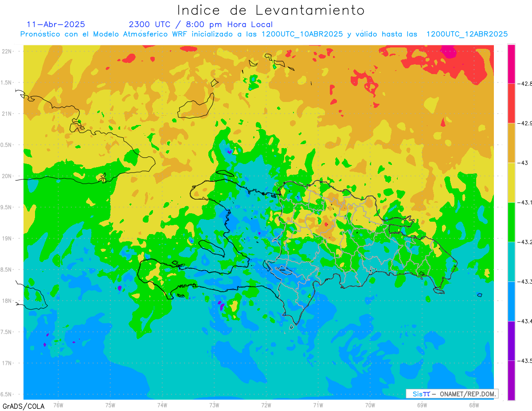
Task: Click the legend value "-43.4"
Action: 525,321
